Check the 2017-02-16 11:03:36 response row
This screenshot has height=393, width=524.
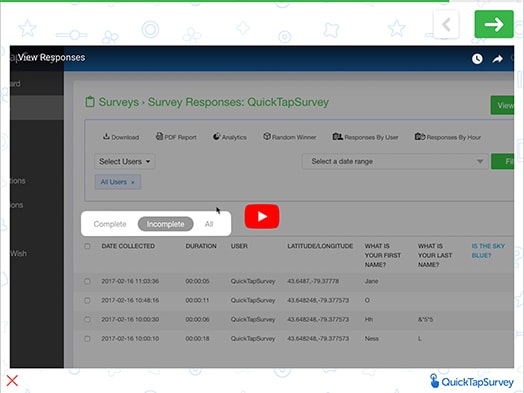(x=88, y=281)
